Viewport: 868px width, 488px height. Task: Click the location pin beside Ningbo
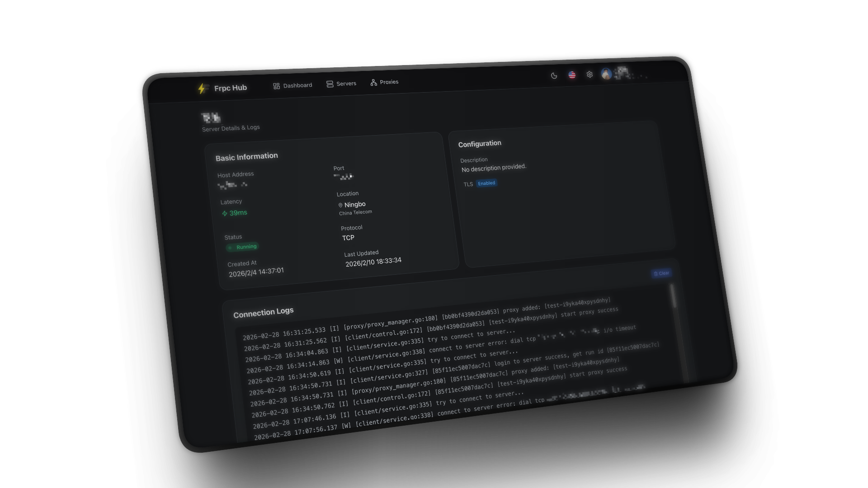click(x=340, y=205)
